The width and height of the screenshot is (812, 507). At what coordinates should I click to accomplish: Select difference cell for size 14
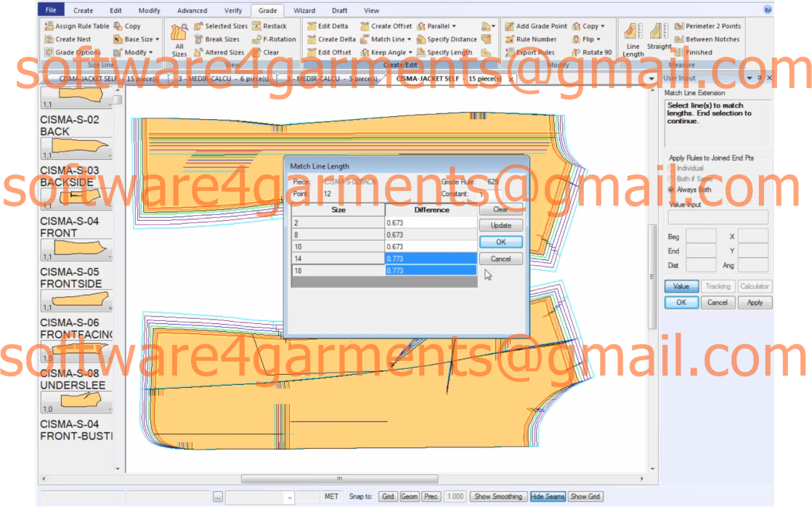tap(431, 259)
